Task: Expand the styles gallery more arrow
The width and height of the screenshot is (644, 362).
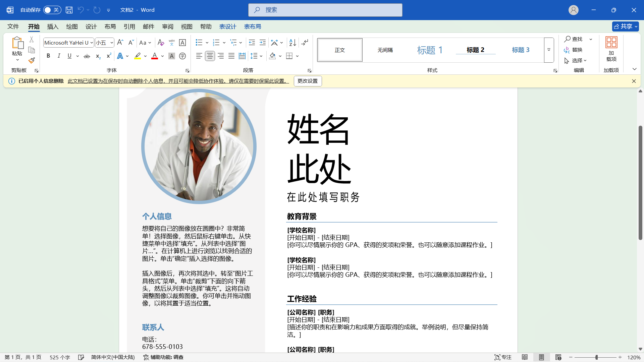Action: pyautogui.click(x=549, y=50)
